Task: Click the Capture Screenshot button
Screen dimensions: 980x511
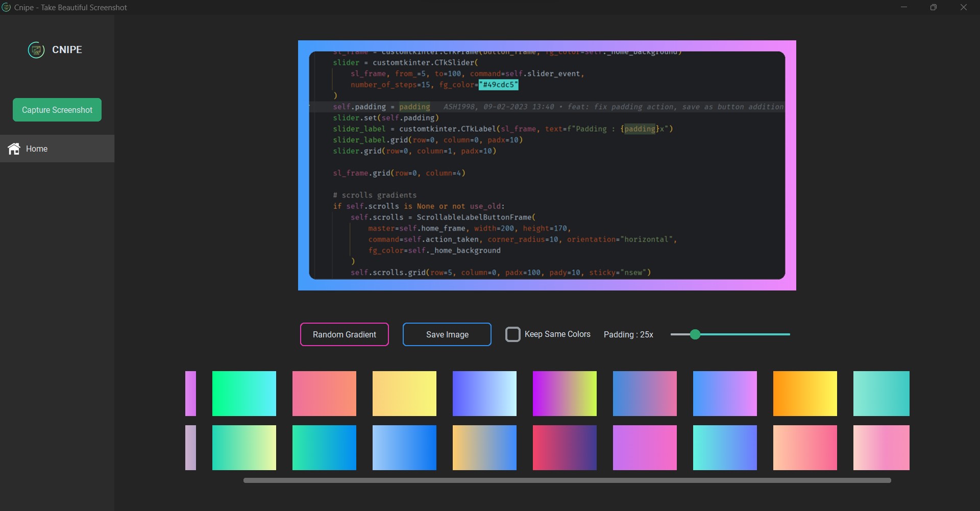Action: [57, 109]
